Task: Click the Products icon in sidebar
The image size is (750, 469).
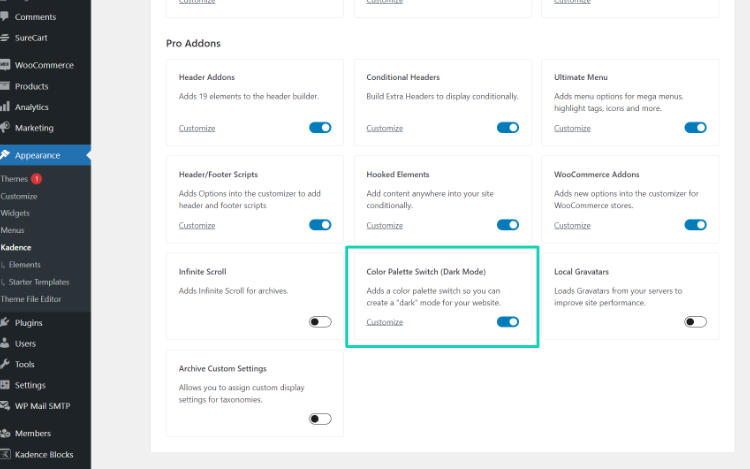Action: (x=6, y=86)
